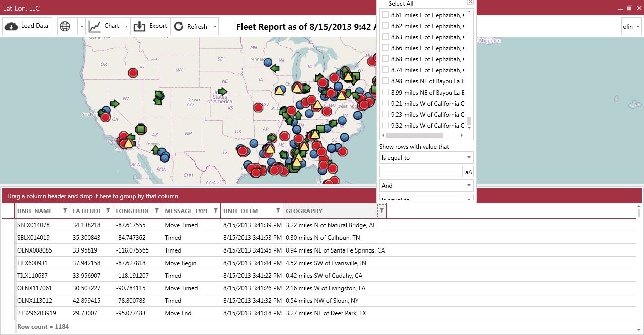Expand the dropdown arrow next to Refresh
Viewport: 644px width, 335px height.
pyautogui.click(x=215, y=26)
